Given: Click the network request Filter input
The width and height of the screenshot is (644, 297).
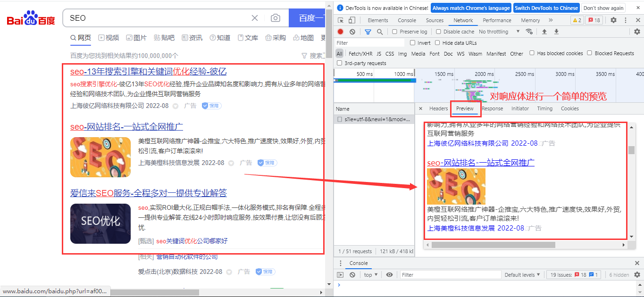Looking at the screenshot, I should click(370, 43).
